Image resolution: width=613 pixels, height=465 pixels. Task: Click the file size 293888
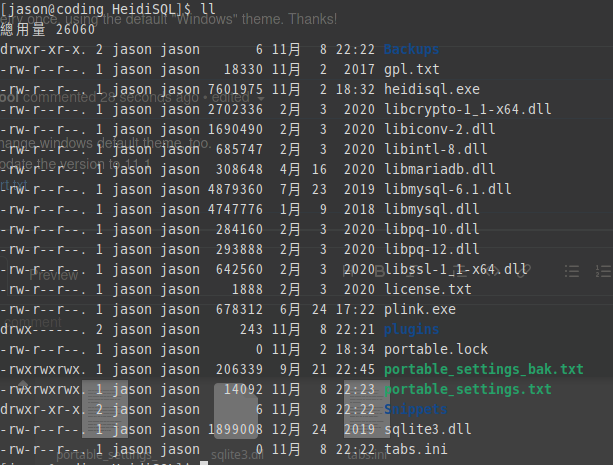click(x=239, y=249)
